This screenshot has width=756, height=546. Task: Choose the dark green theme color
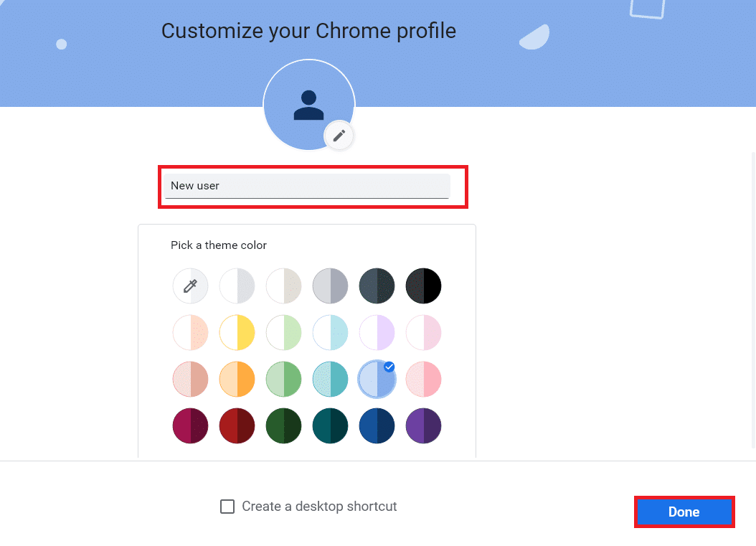click(x=283, y=425)
